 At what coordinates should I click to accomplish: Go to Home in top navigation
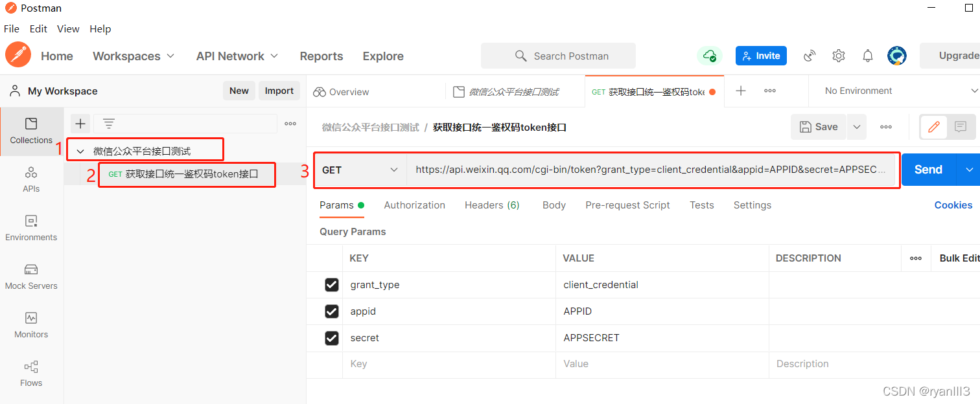pos(57,56)
